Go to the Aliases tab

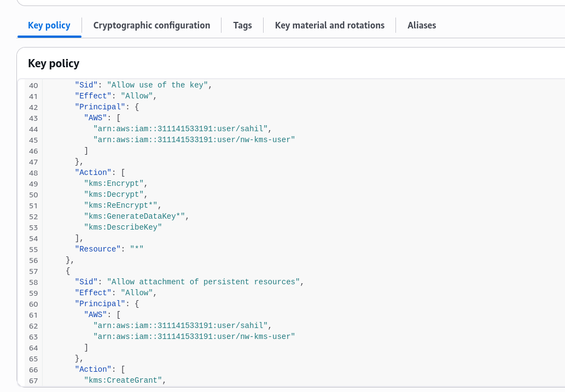point(422,25)
